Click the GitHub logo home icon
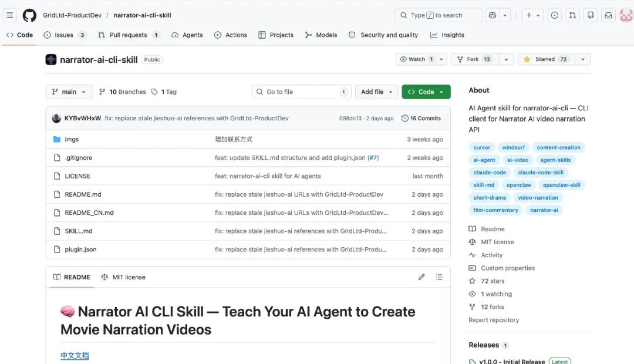Viewport: 634px width, 364px height. point(29,15)
